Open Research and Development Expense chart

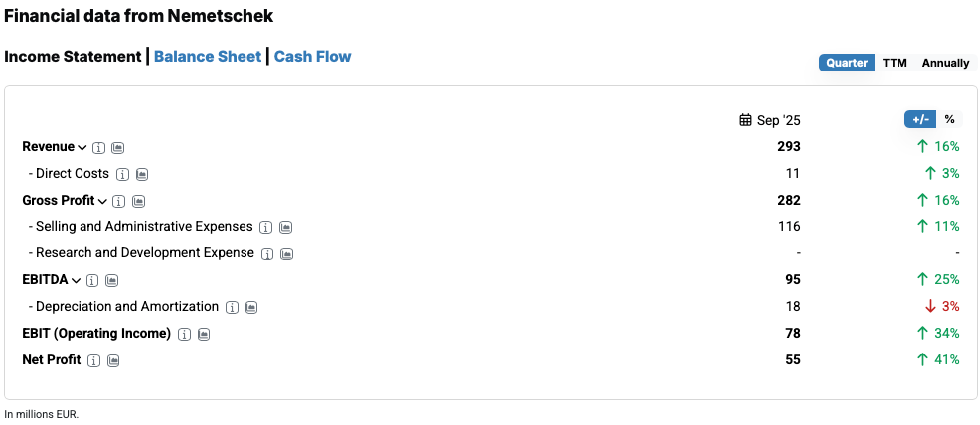coord(286,253)
